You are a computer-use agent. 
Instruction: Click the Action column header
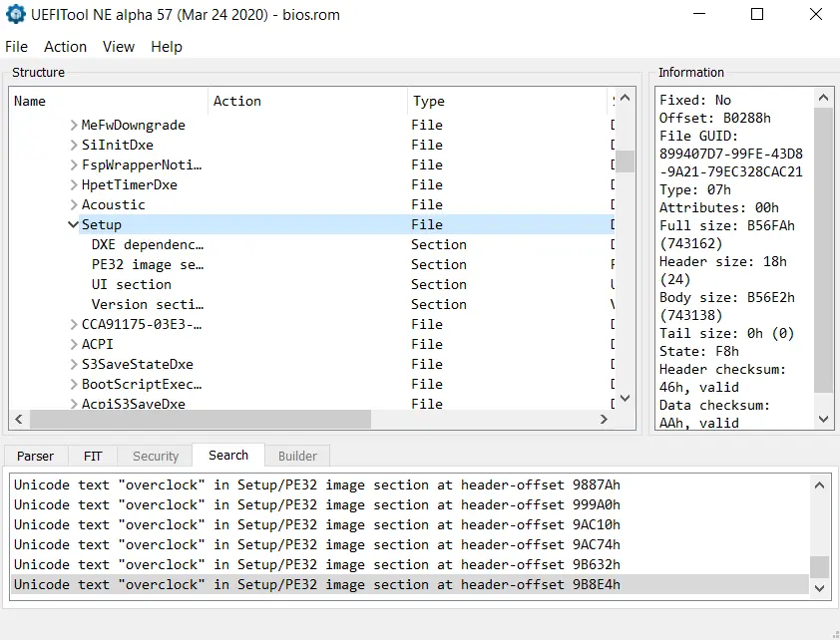[x=307, y=101]
